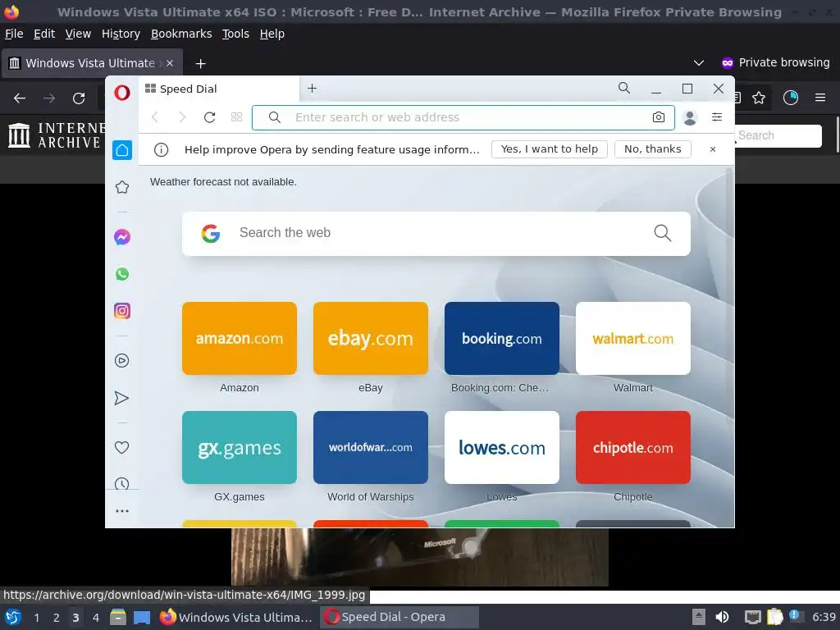Reload page in Firefox toolbar

point(79,98)
